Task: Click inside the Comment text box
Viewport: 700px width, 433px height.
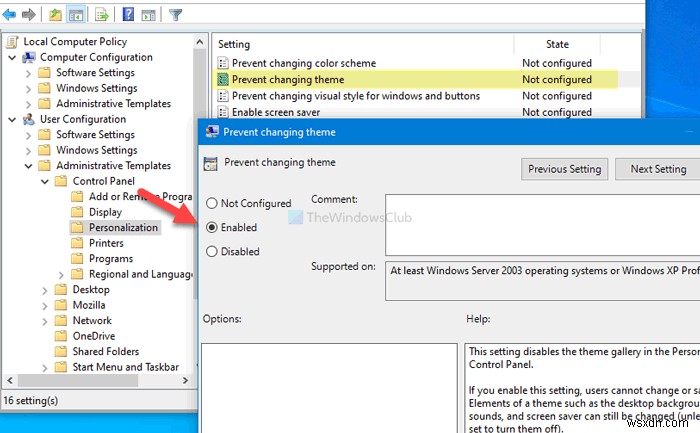Action: pyautogui.click(x=542, y=225)
